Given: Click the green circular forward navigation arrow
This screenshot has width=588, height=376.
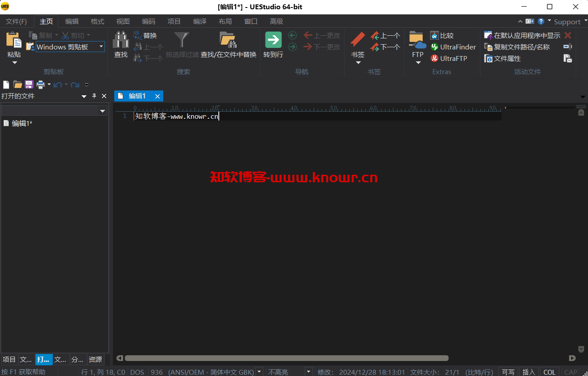Looking at the screenshot, I should click(x=292, y=47).
